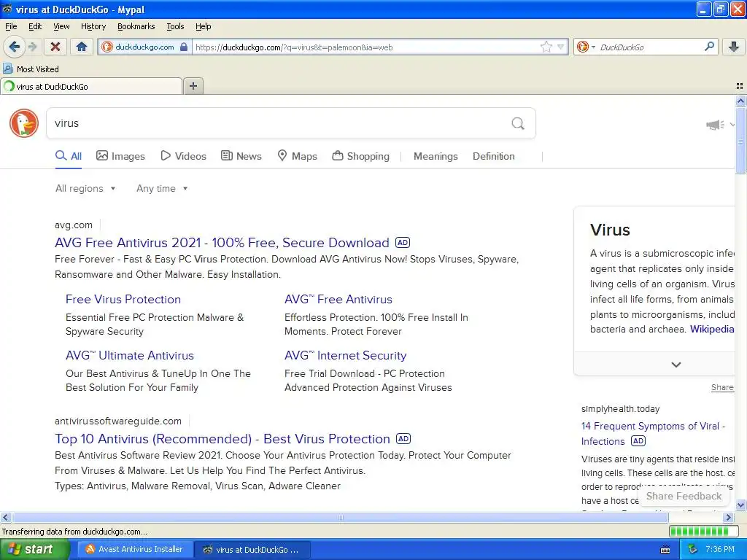Switch to the Maps results tab
This screenshot has width=747, height=560.
coord(298,156)
